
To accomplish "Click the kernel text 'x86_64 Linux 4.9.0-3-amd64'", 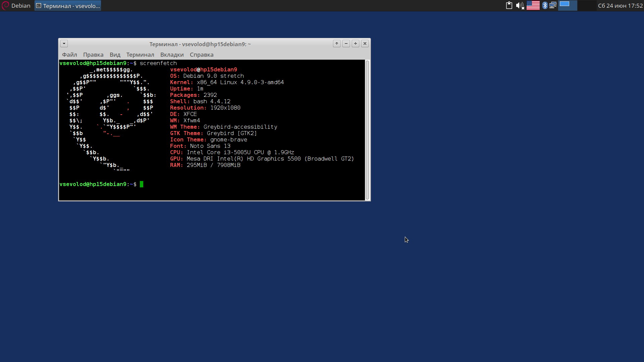I will click(240, 82).
